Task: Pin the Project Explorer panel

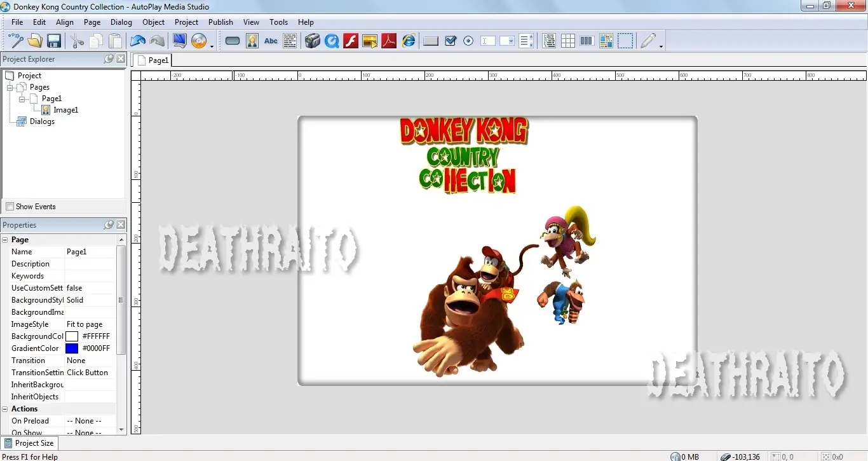Action: pyautogui.click(x=109, y=58)
